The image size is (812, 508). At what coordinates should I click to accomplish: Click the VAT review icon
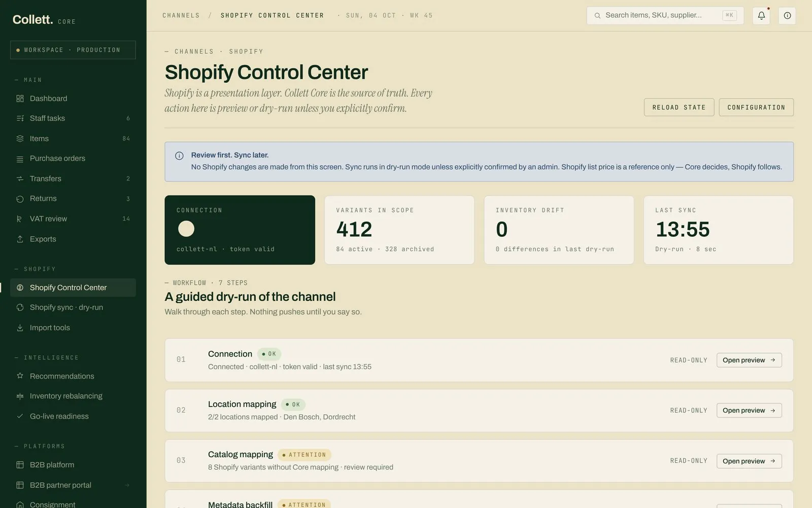click(20, 219)
